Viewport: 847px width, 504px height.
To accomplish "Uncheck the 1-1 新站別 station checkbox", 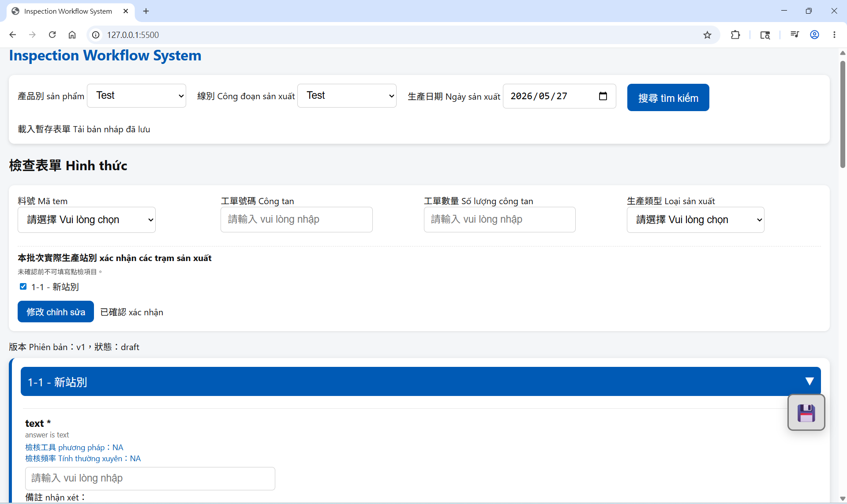I will pyautogui.click(x=23, y=287).
